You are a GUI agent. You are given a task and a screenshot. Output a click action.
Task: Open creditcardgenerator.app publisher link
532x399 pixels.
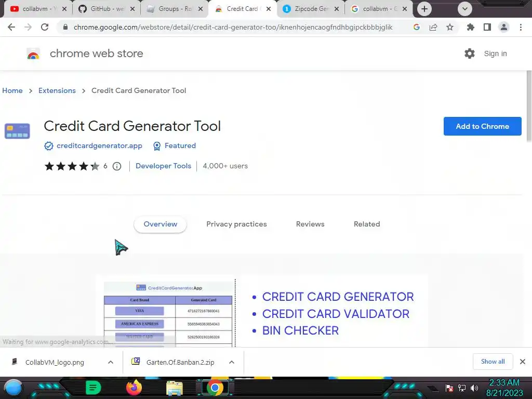click(x=99, y=146)
